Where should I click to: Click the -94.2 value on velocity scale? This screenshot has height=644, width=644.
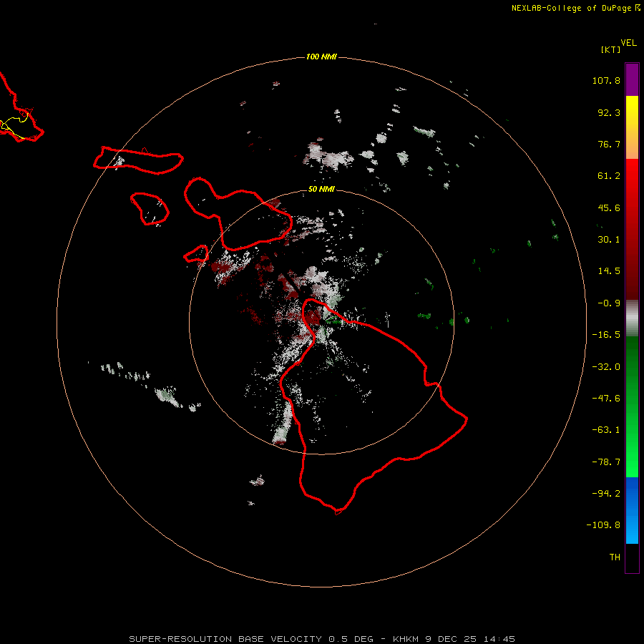click(x=606, y=494)
